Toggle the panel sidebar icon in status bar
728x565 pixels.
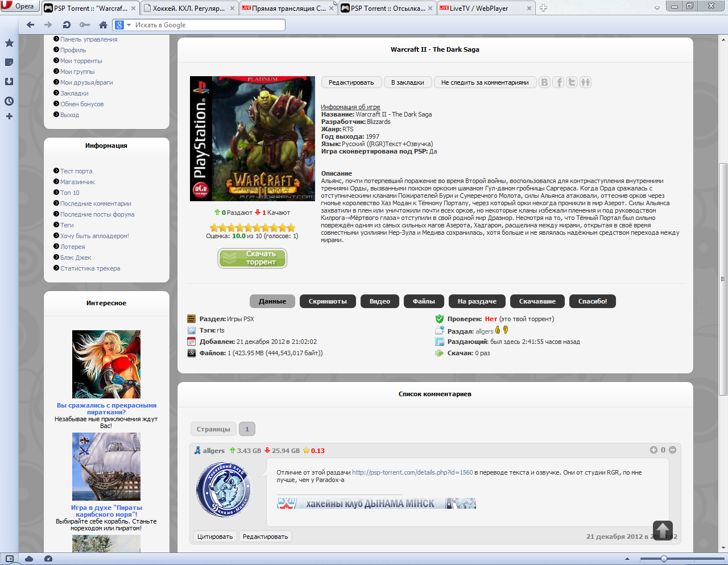tap(9, 559)
